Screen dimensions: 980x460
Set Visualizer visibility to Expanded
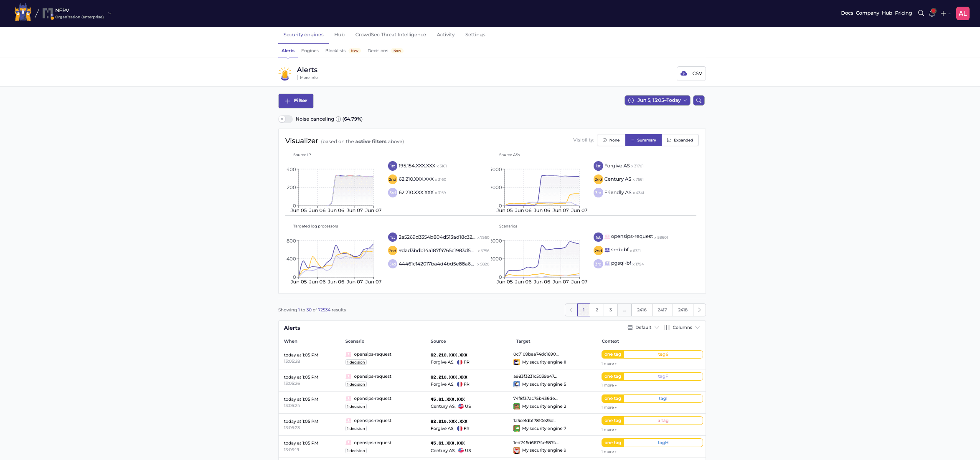click(x=680, y=140)
